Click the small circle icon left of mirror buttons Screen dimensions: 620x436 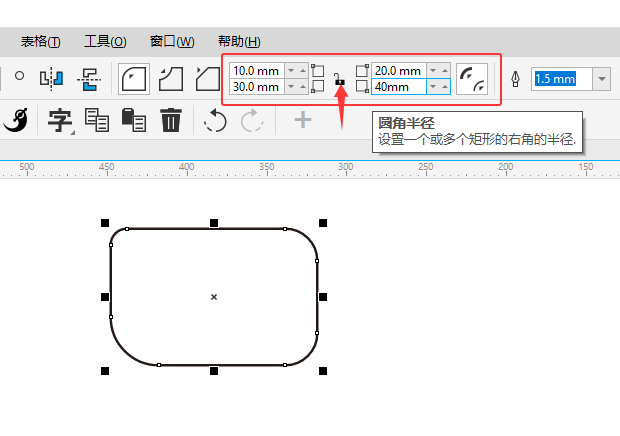(19, 76)
